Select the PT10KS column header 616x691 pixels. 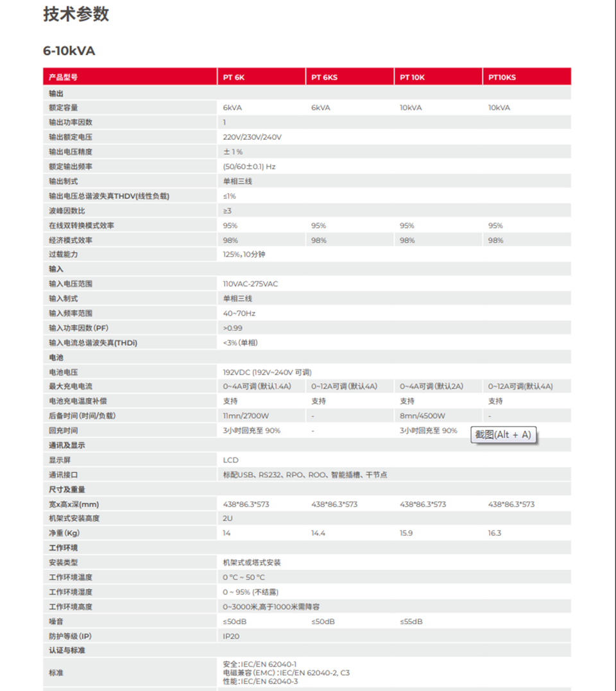point(502,77)
